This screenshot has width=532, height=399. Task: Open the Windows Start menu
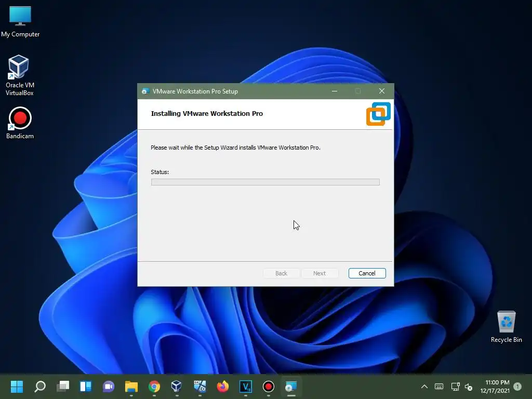coord(17,387)
